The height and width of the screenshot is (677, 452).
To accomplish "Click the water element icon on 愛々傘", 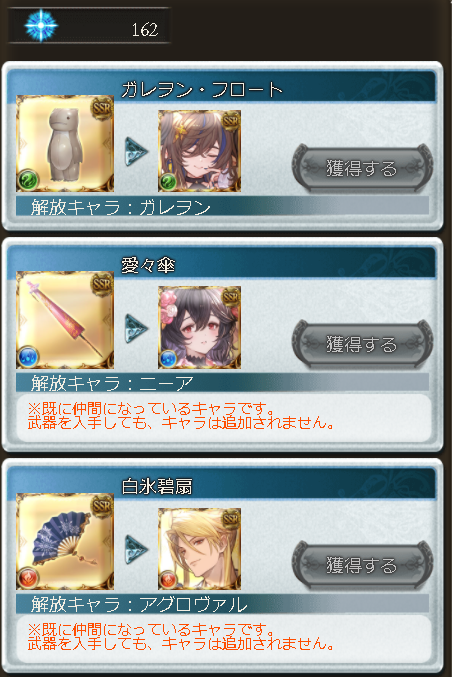I will pos(28,357).
